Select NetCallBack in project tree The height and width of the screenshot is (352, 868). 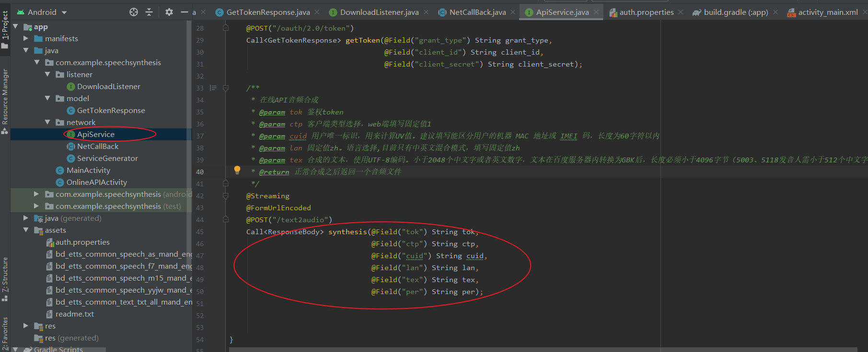click(x=97, y=146)
